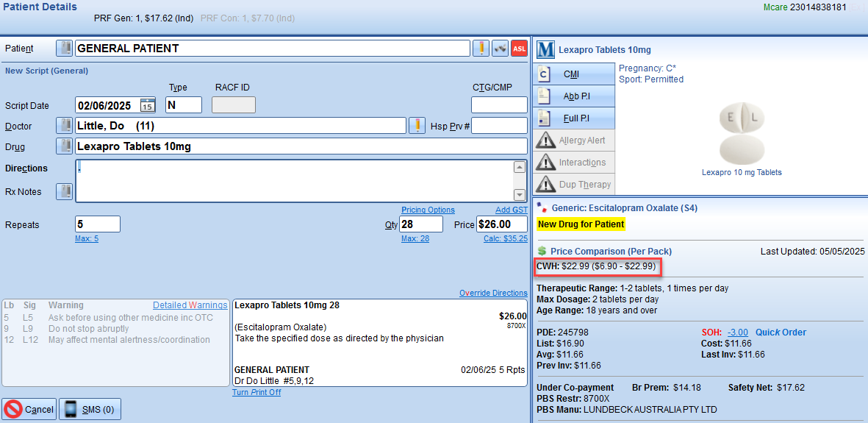
Task: Click the New Drug for Patient banner
Action: point(581,224)
